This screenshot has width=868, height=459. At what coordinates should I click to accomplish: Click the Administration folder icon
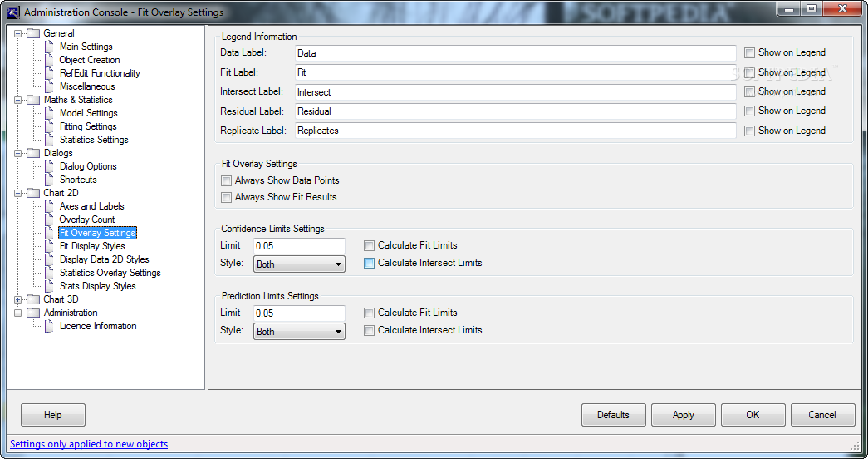pyautogui.click(x=34, y=313)
